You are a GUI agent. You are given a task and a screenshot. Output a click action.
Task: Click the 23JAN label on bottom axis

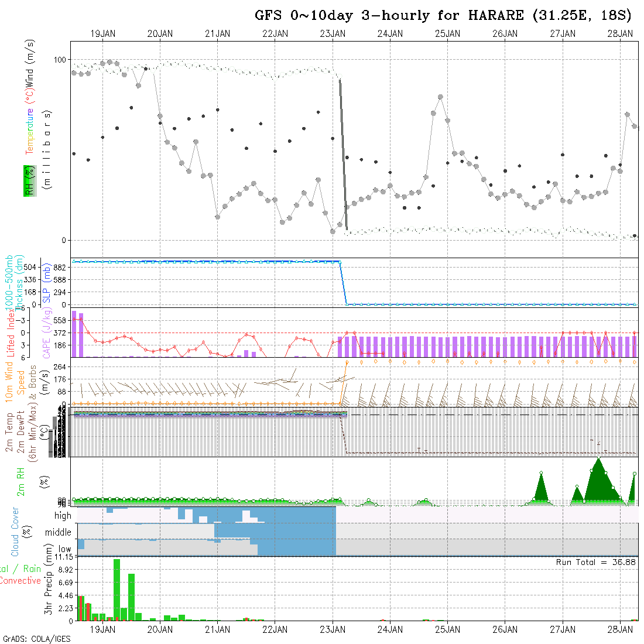(333, 629)
